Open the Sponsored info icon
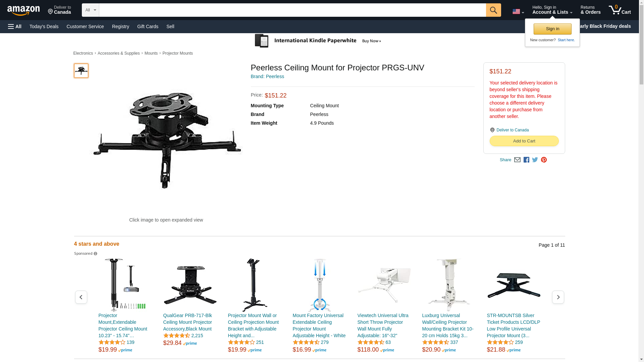This screenshot has width=644, height=362. [95, 254]
